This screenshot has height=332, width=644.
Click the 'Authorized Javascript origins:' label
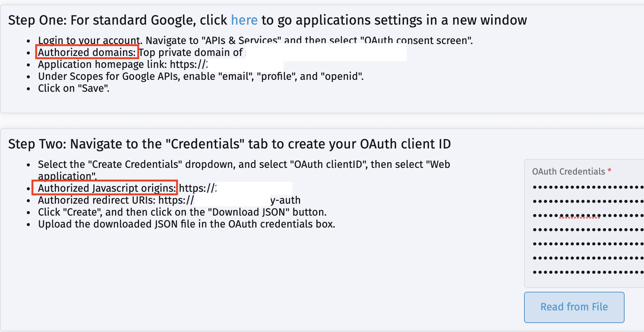coord(107,188)
